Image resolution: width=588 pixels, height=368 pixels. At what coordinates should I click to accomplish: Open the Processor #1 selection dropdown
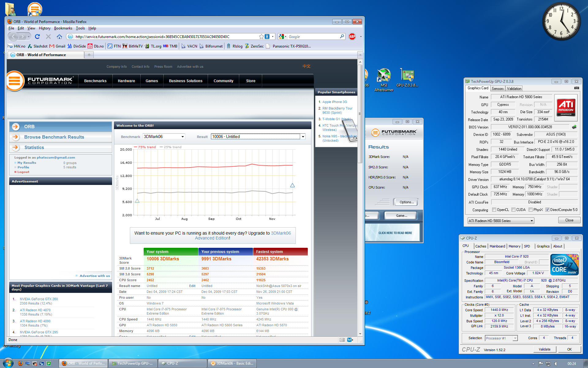point(501,338)
